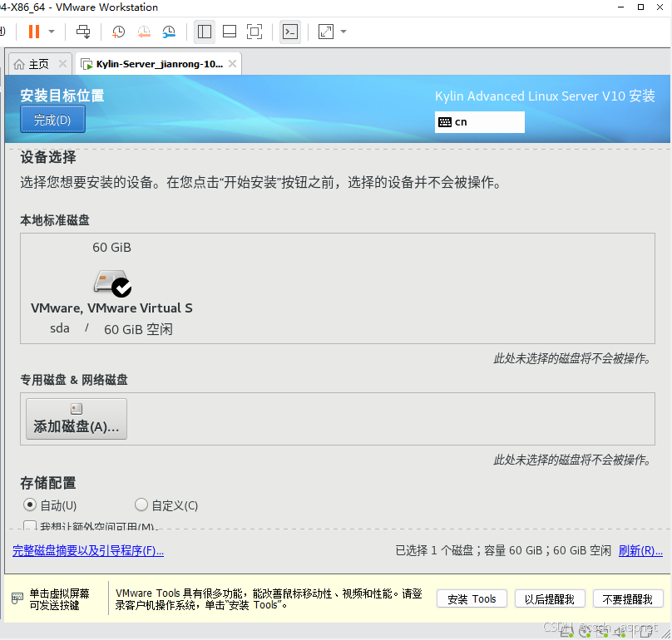The width and height of the screenshot is (672, 640).
Task: Click the sda device label
Action: coord(60,328)
